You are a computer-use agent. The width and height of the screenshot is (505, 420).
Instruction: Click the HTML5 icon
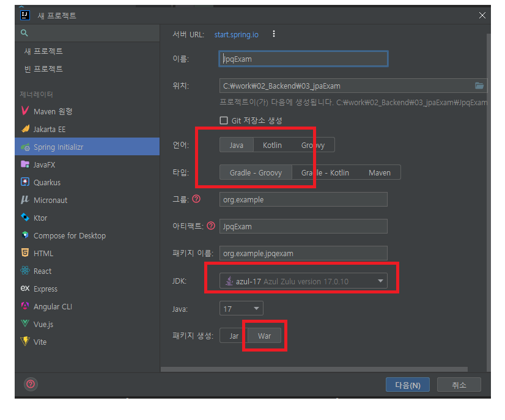[x=25, y=253]
